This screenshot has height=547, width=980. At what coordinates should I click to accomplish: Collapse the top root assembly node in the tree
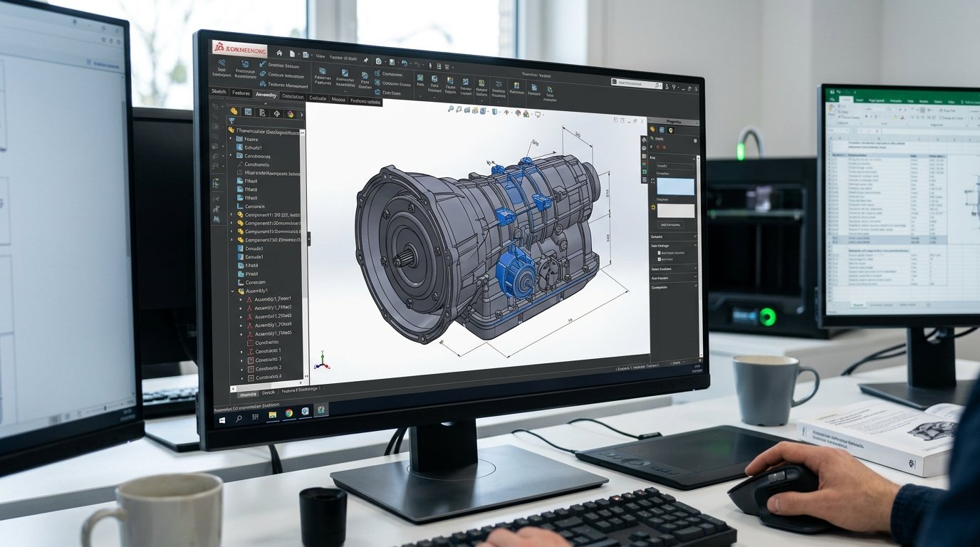pos(231,130)
